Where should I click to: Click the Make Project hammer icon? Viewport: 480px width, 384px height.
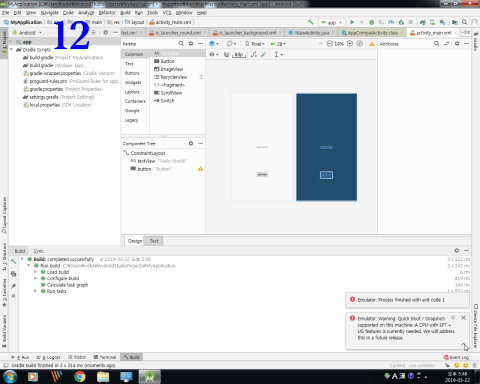pos(311,22)
